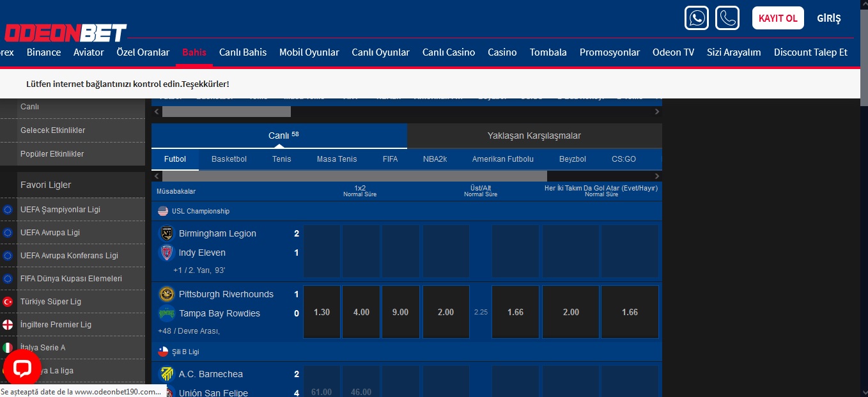The width and height of the screenshot is (868, 397).
Task: Open Sizi Arayalım menu item
Action: click(734, 52)
